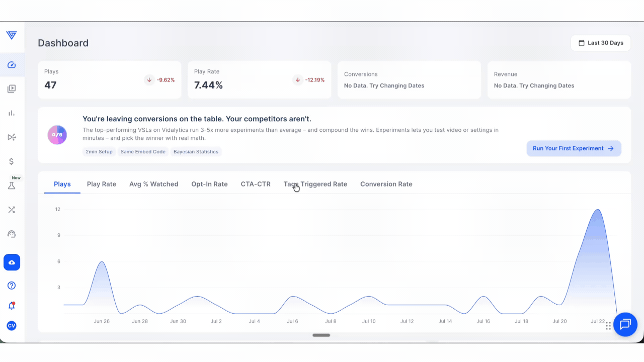Select the Conversion Rate tab
The width and height of the screenshot is (644, 362).
[386, 184]
